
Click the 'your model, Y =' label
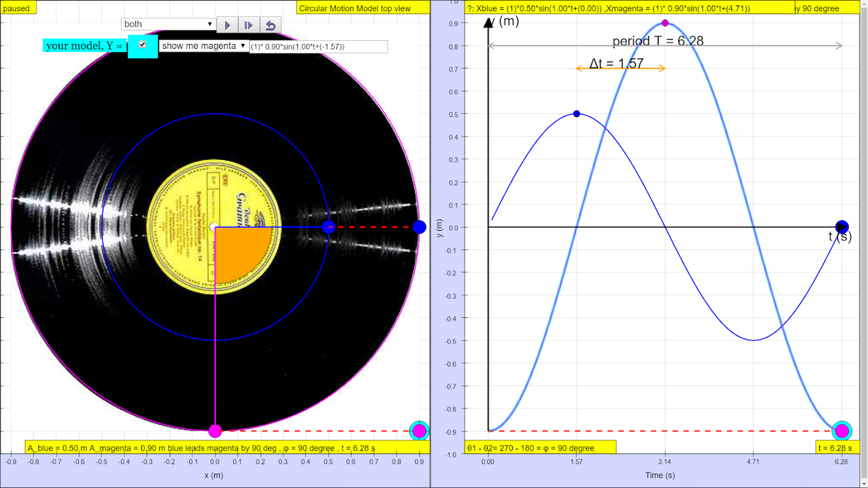pyautogui.click(x=85, y=46)
